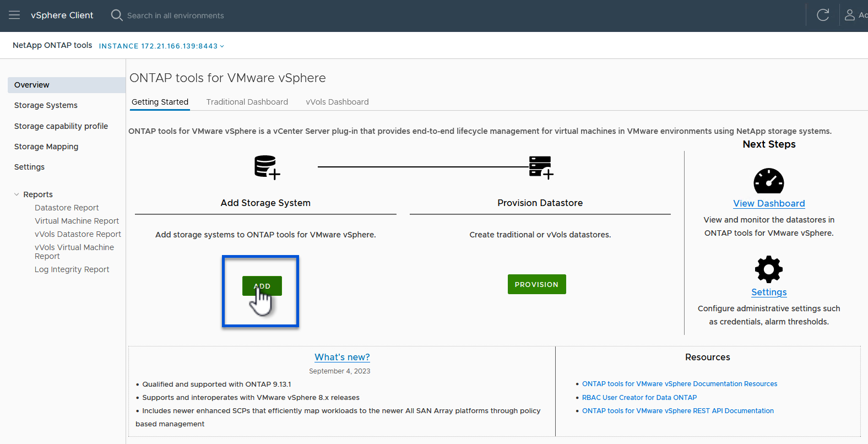Open the user account icon
The image size is (868, 444).
[850, 15]
